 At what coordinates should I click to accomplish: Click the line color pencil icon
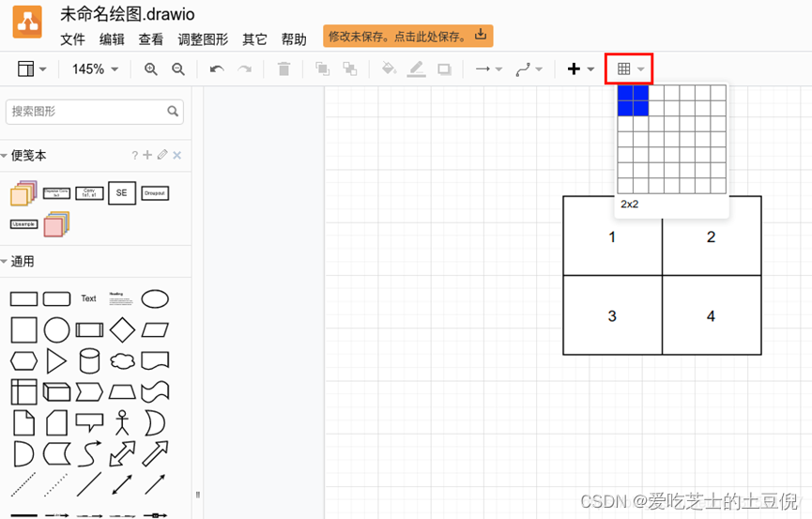click(x=417, y=69)
